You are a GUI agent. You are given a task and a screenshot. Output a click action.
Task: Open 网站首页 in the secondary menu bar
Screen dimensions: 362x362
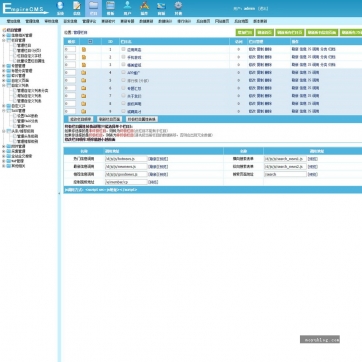(x=222, y=21)
